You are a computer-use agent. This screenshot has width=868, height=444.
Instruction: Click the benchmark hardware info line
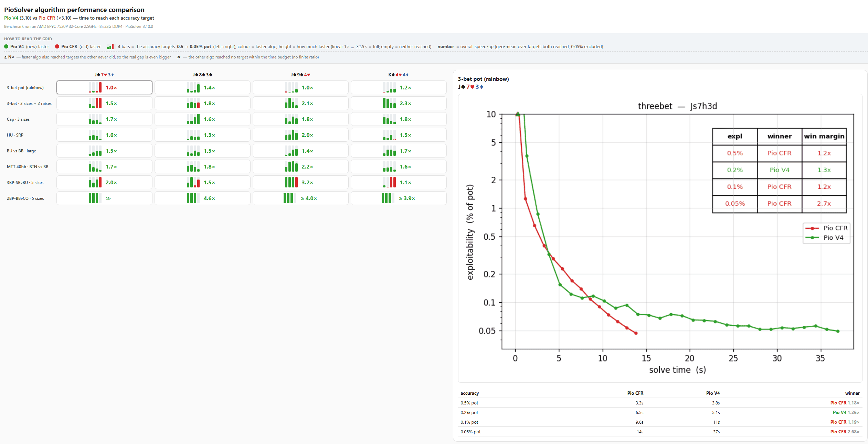tap(78, 26)
